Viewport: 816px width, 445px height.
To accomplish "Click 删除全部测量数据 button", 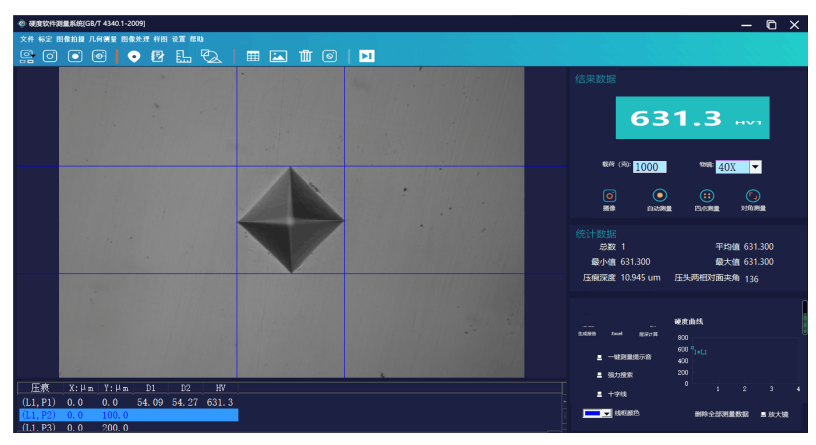I will click(721, 413).
